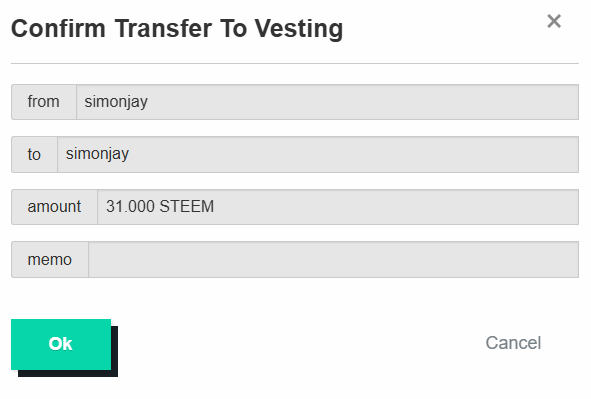Focus the empty memo input field
The height and width of the screenshot is (399, 591).
[x=333, y=260]
